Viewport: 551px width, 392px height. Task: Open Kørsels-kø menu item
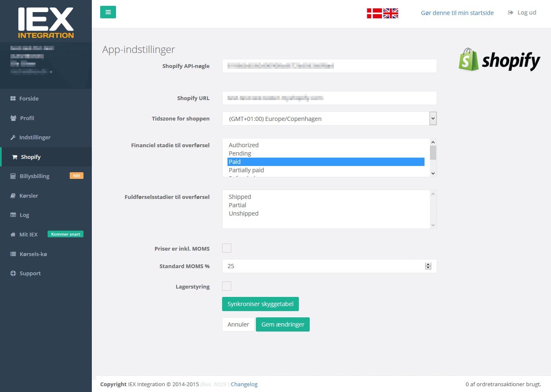(46, 254)
